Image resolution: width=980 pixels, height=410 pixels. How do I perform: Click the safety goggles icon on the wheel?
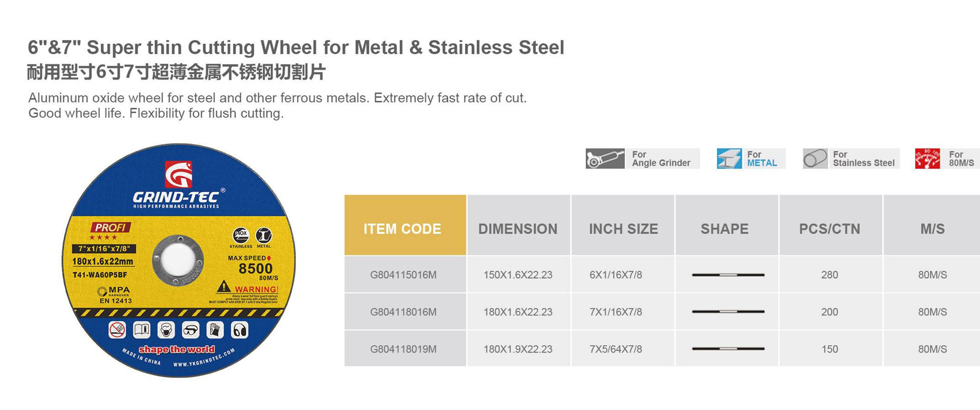[x=191, y=330]
